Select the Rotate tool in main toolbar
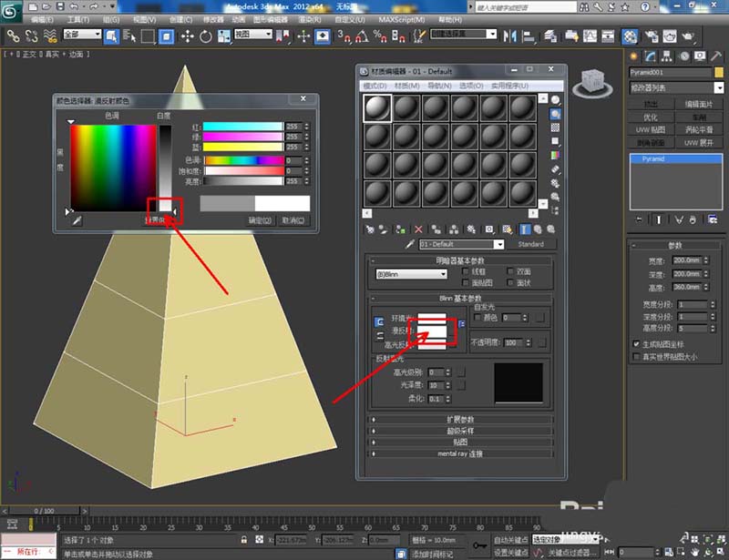The image size is (729, 560). coord(205,36)
